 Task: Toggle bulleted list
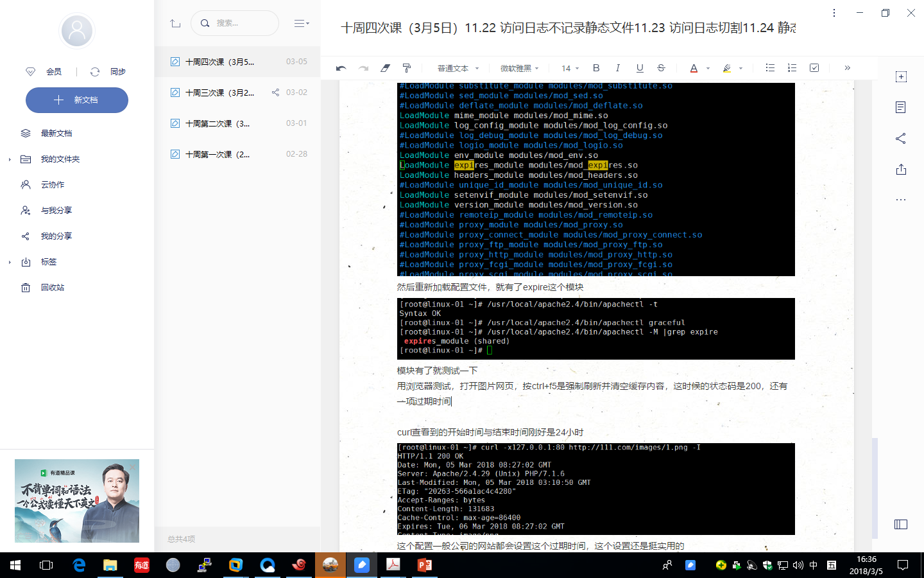point(770,68)
